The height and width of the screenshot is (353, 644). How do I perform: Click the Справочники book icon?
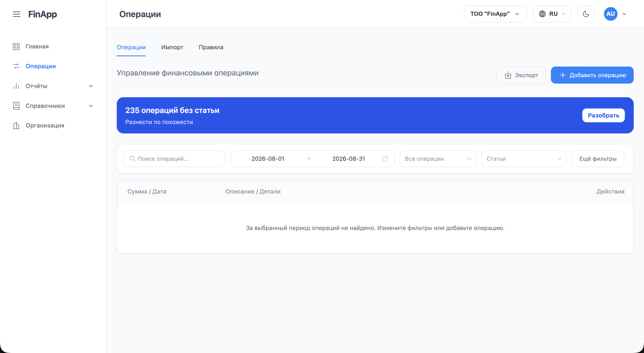pos(16,106)
